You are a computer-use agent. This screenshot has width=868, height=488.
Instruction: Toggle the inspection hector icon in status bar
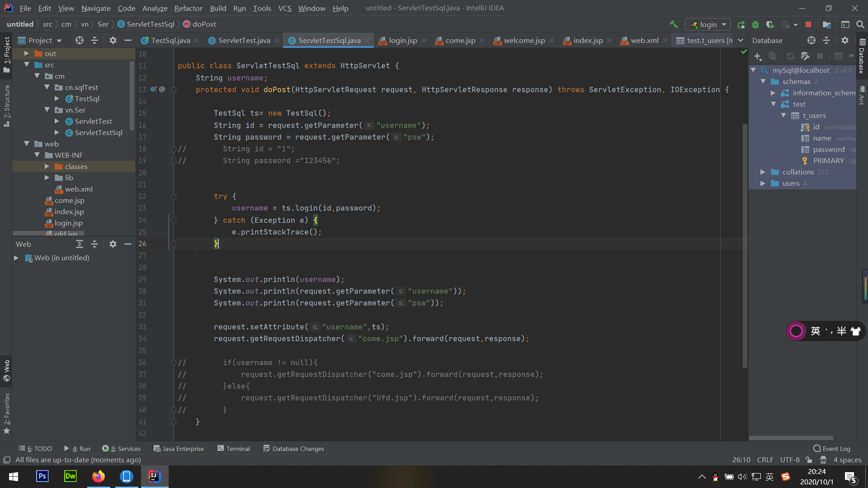coord(823,460)
